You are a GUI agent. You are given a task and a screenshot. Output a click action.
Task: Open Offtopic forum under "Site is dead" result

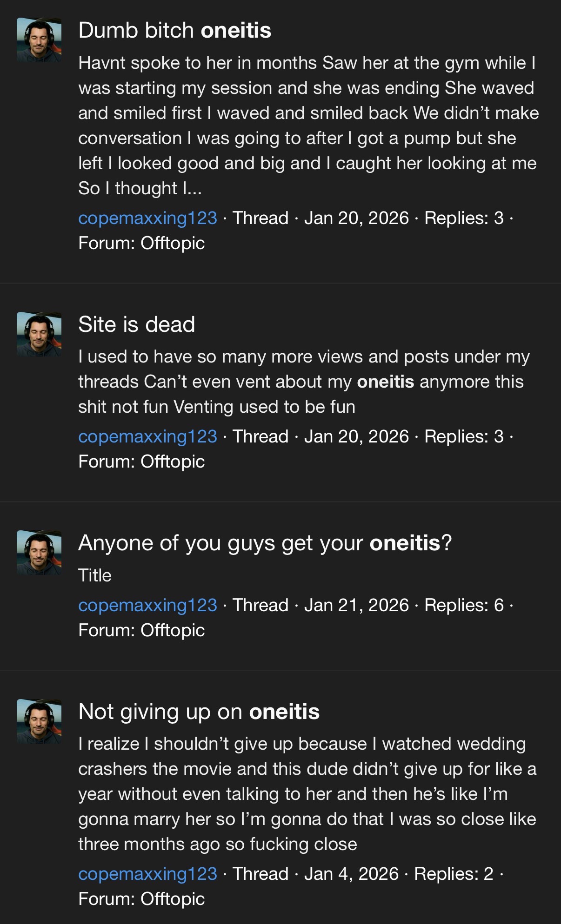coord(172,462)
